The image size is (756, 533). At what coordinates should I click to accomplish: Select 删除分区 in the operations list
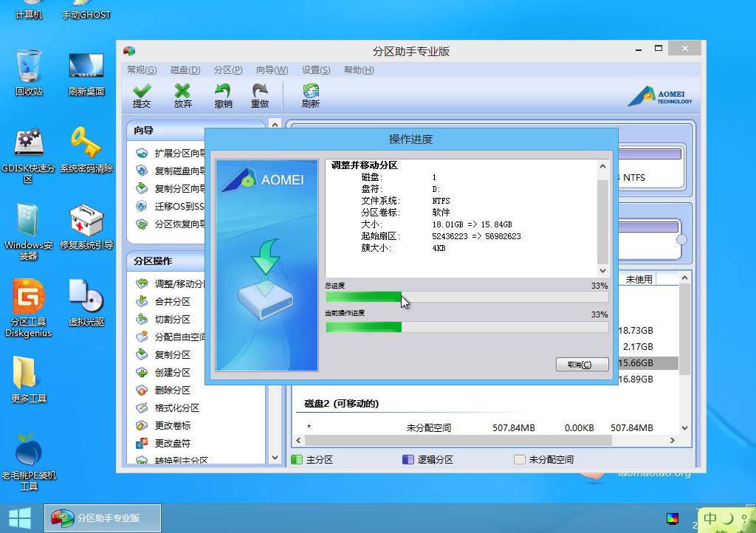coord(172,390)
